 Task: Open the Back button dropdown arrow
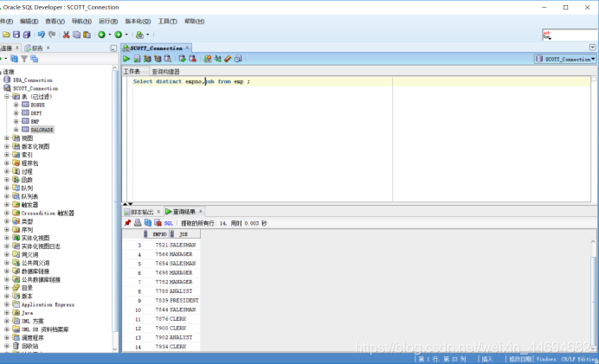pyautogui.click(x=110, y=35)
